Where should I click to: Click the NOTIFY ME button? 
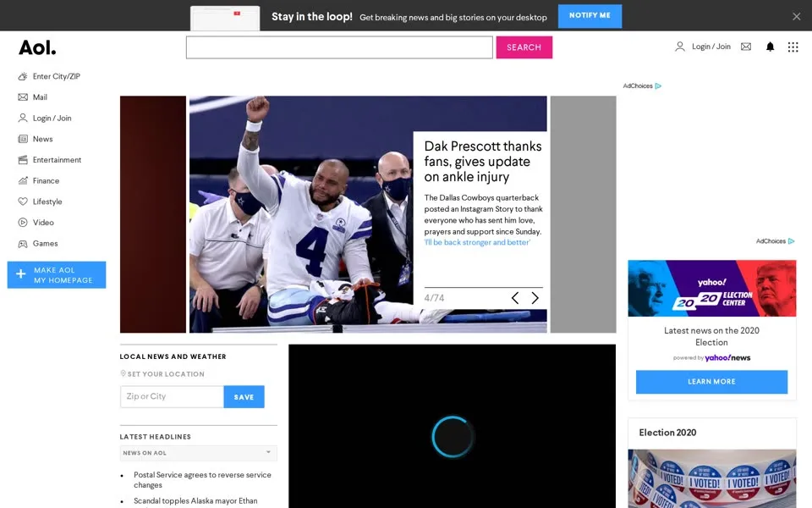590,15
